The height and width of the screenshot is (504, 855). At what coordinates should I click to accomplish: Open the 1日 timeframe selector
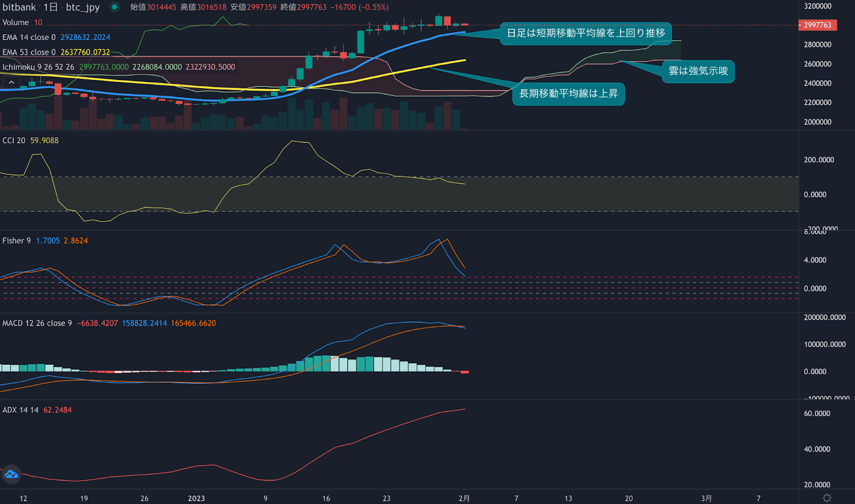point(51,7)
